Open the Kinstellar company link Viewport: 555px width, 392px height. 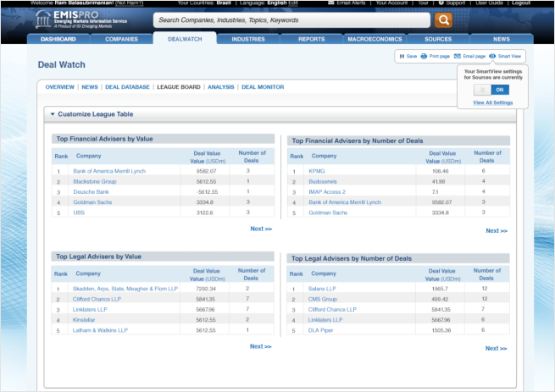point(84,320)
